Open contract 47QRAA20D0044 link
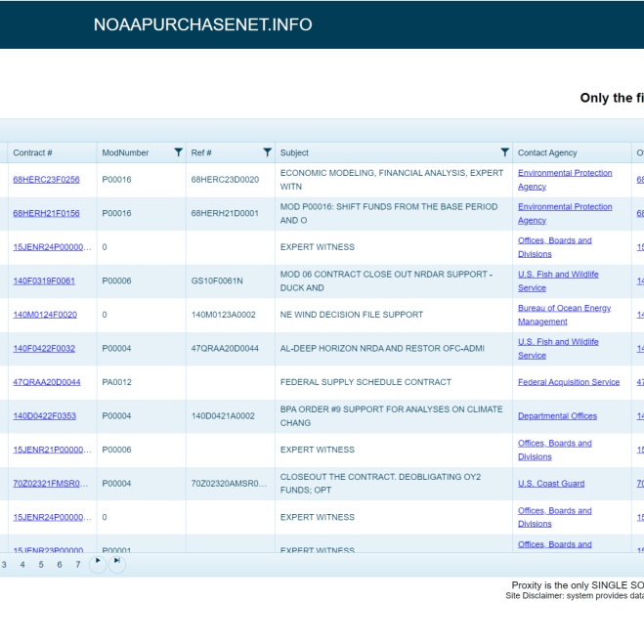Screen dimensions: 644x644 47,382
